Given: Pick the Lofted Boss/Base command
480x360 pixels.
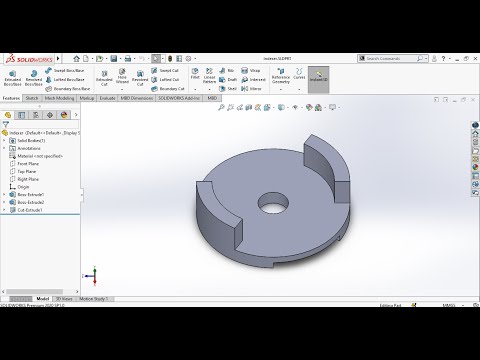Looking at the screenshot, I should pyautogui.click(x=65, y=80).
